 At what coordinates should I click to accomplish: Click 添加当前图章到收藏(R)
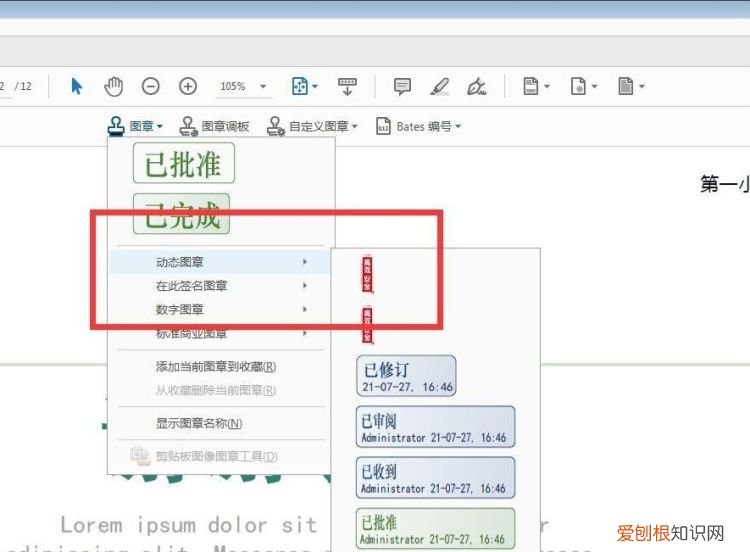pos(216,367)
